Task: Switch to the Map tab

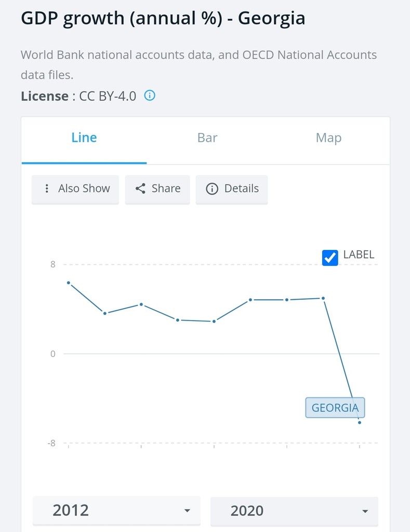Action: (328, 138)
